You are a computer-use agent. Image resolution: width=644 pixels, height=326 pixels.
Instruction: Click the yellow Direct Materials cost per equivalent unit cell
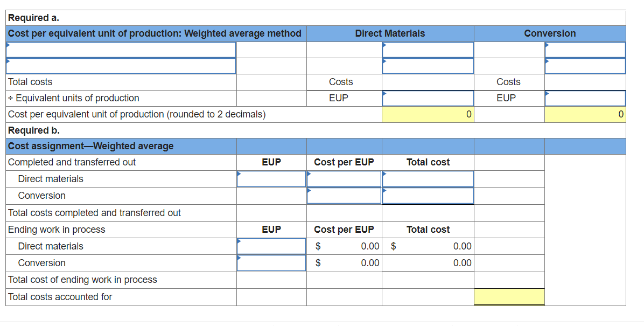(427, 114)
